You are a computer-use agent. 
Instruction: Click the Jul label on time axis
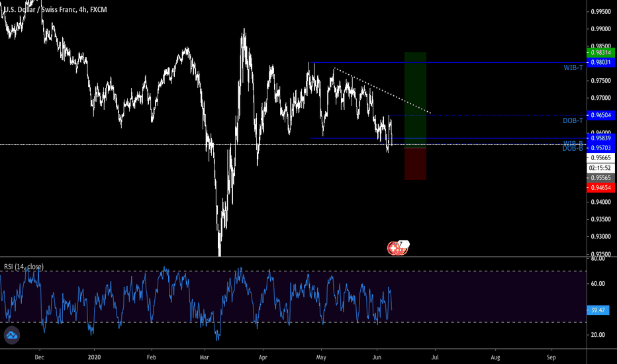435,357
